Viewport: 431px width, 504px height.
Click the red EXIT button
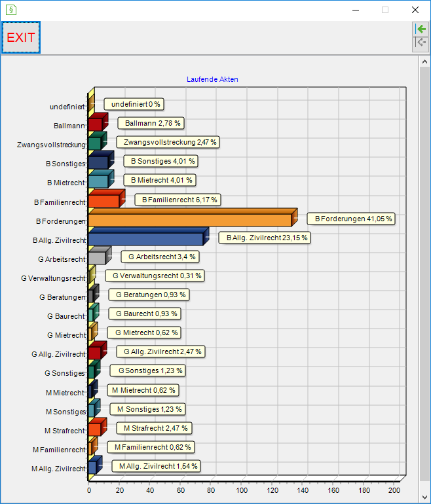click(x=21, y=37)
